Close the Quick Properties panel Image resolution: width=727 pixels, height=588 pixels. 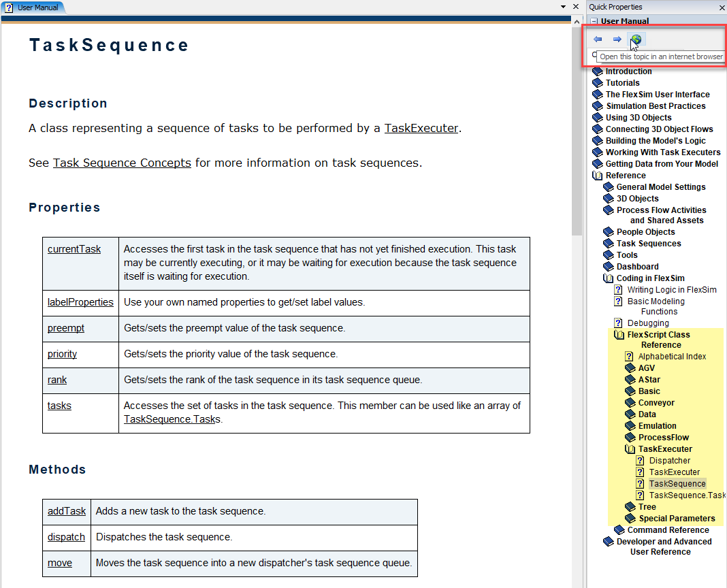tap(722, 7)
